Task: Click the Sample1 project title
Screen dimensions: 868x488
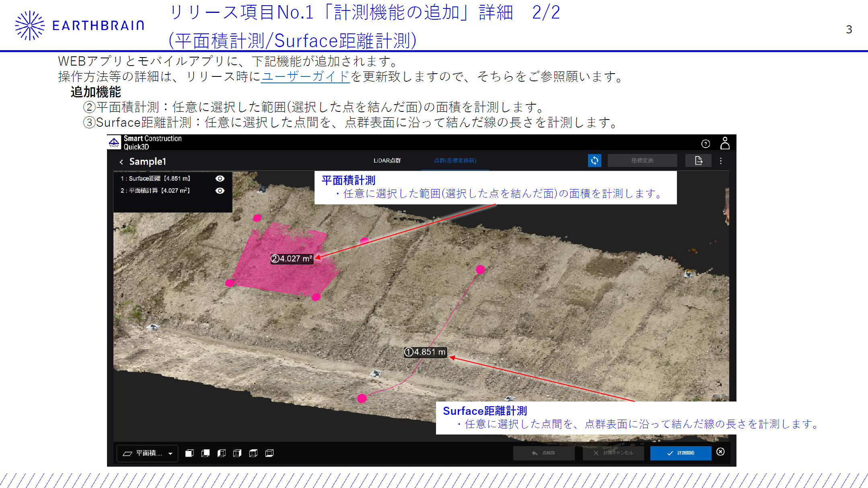Action: (148, 161)
